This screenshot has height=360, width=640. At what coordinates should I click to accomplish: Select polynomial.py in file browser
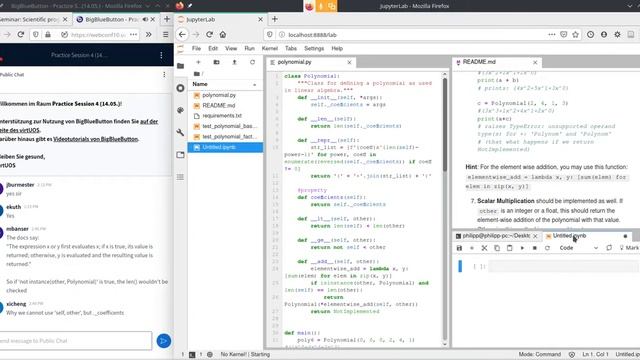click(x=225, y=95)
